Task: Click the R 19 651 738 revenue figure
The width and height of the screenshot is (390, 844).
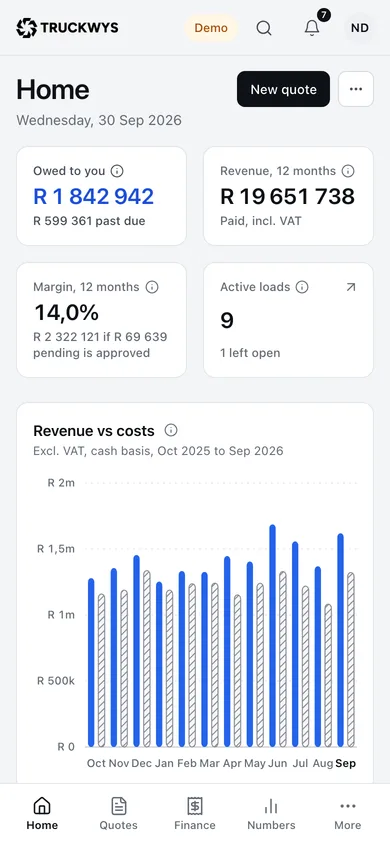Action: 288,196
